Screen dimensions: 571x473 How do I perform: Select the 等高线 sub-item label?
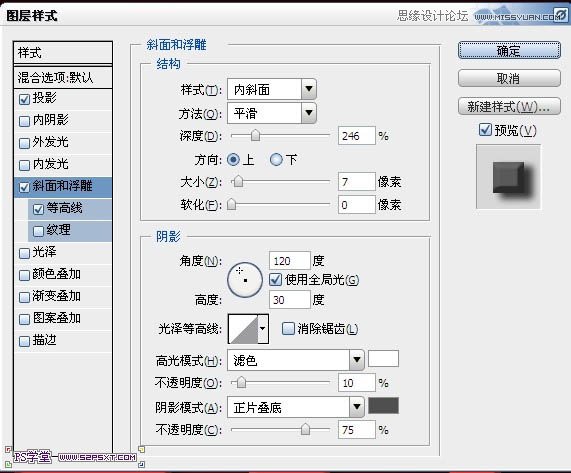(64, 208)
